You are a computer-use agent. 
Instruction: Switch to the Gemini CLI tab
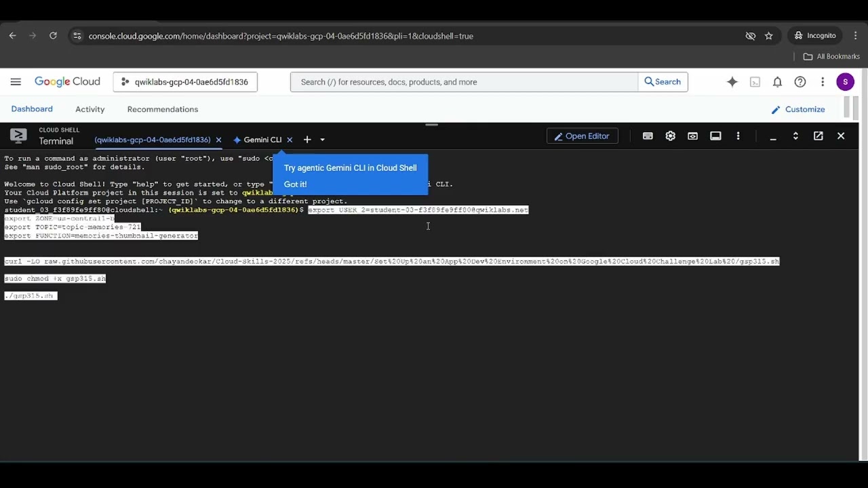pos(258,140)
